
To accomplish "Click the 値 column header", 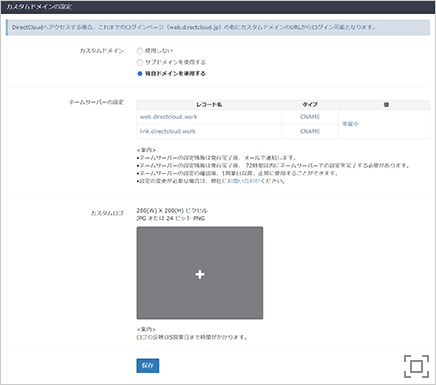I will click(384, 105).
